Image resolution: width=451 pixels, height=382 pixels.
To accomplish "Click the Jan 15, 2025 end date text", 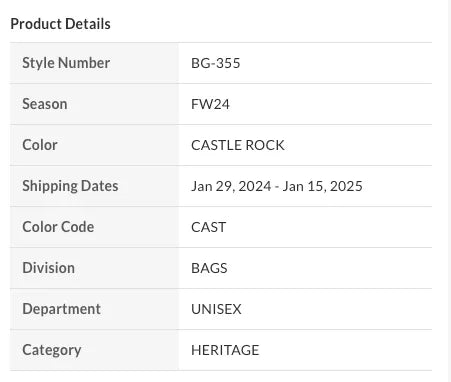I will point(322,186).
